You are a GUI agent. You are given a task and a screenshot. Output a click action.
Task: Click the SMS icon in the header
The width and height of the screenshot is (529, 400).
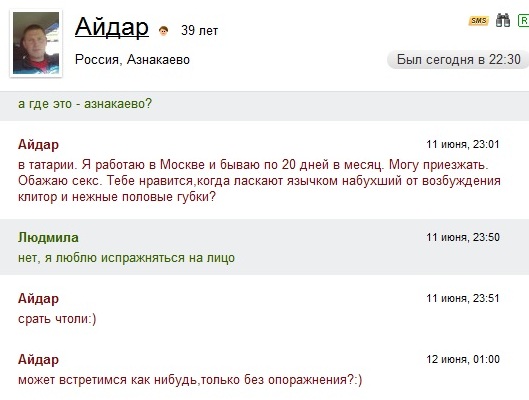click(478, 21)
